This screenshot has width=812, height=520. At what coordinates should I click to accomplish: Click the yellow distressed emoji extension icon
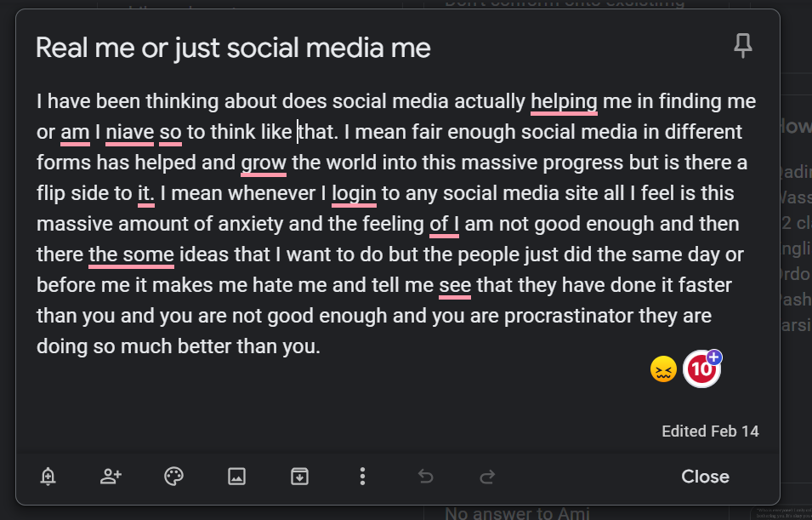[663, 369]
